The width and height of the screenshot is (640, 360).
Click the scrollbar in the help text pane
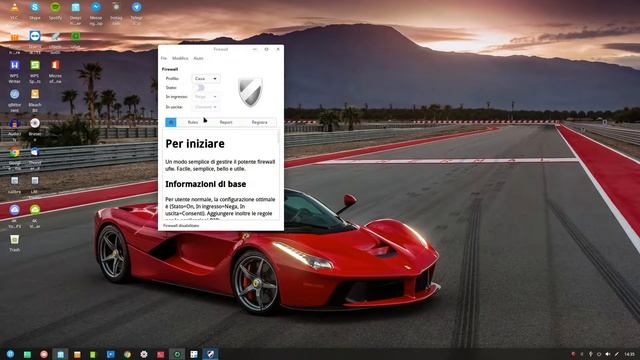[279, 137]
